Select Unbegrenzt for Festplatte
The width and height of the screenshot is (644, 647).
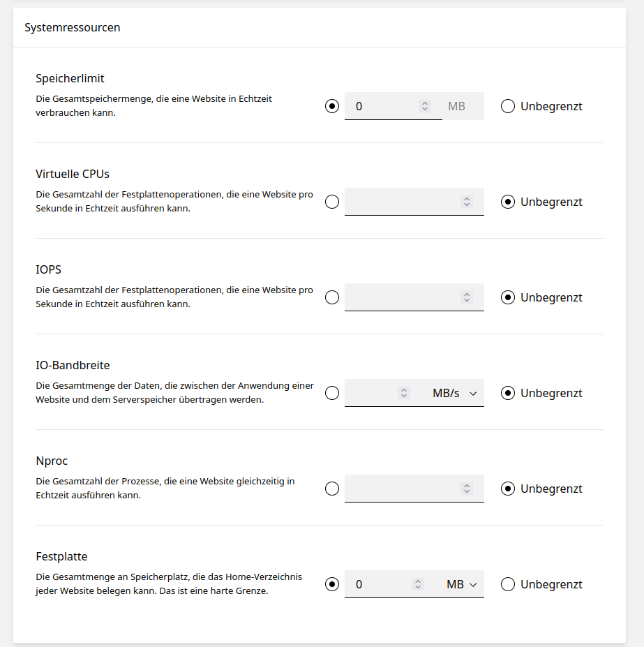(x=507, y=584)
